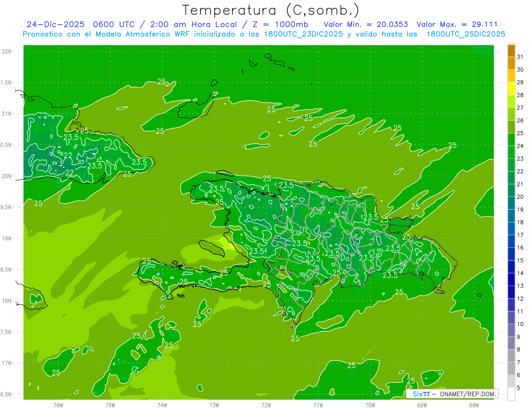The image size is (532, 411).
Task: Pick the gray swatch between legend values 6 and 7
Action: click(x=511, y=368)
